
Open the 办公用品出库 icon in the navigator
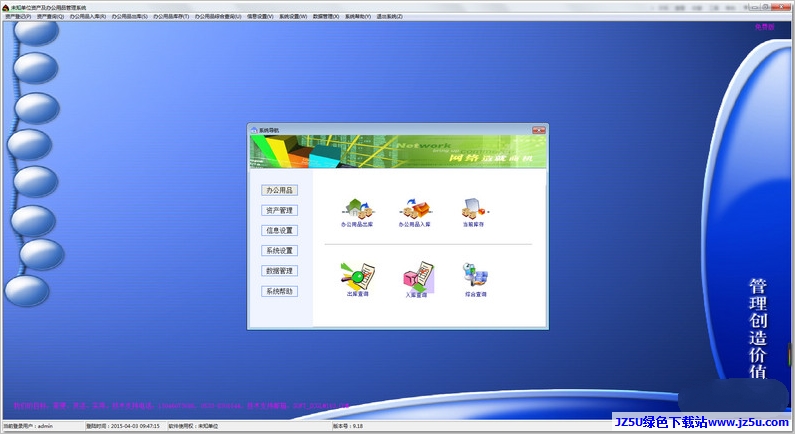[358, 212]
